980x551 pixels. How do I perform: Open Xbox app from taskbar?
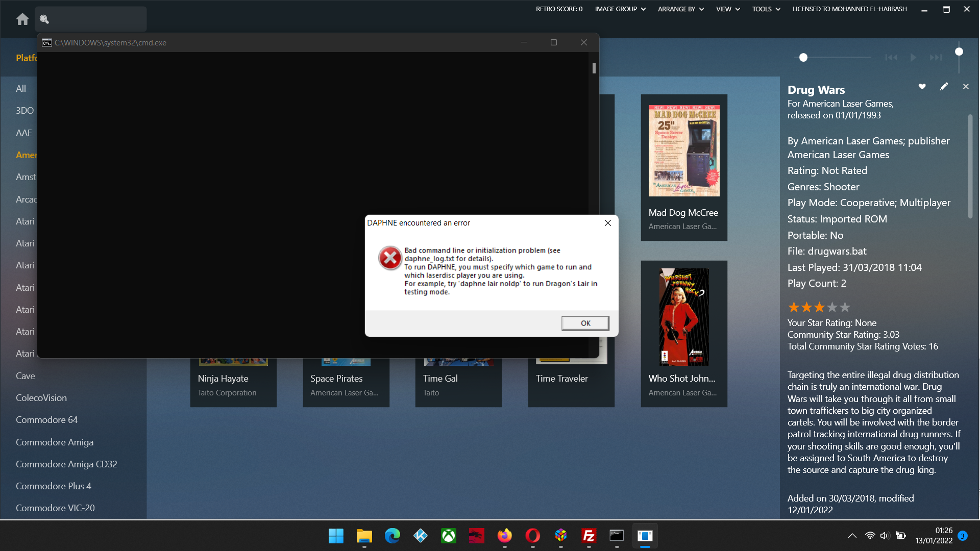(x=448, y=536)
